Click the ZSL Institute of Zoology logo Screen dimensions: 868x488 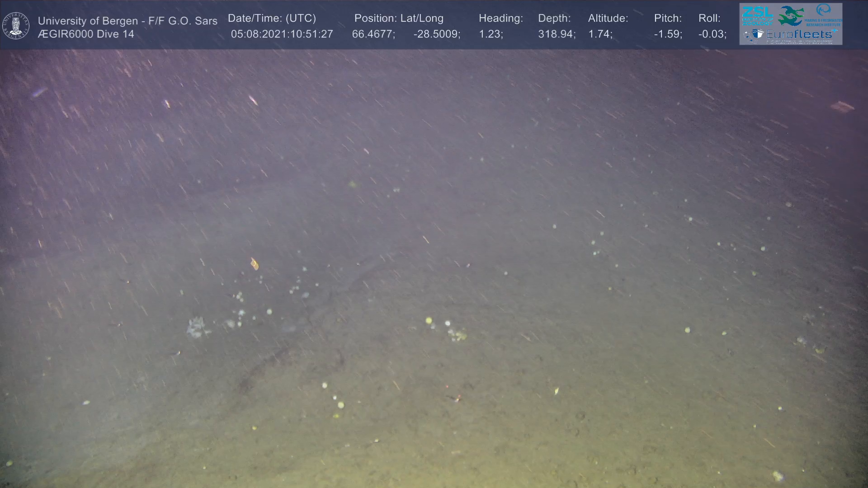(x=758, y=15)
